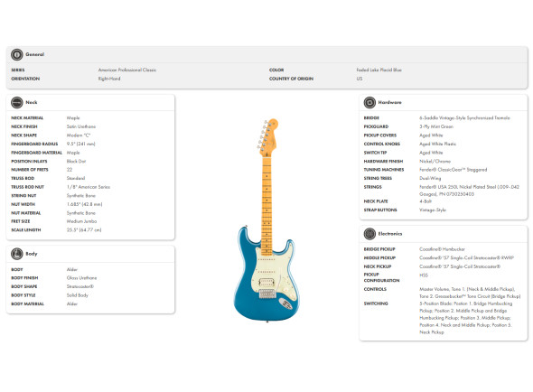Viewport: 533px width, 392px height.
Task: Click the Electronics section icon
Action: pyautogui.click(x=369, y=234)
